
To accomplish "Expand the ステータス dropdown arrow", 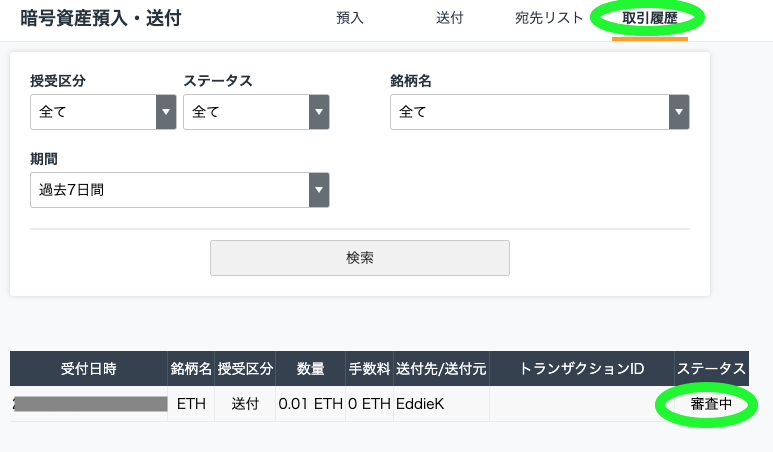I will 319,112.
